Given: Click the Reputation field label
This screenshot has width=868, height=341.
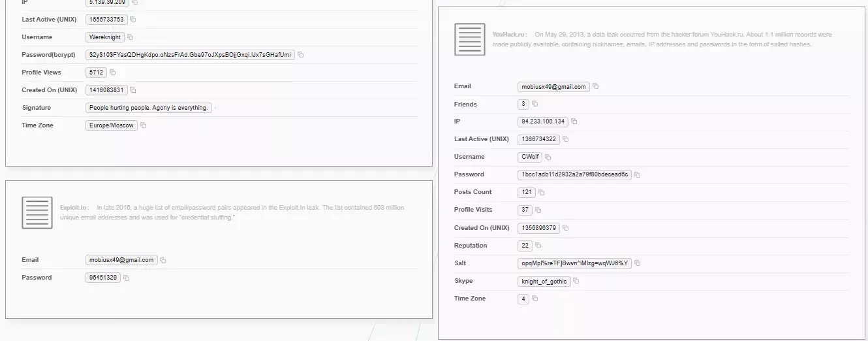Looking at the screenshot, I should click(471, 246).
